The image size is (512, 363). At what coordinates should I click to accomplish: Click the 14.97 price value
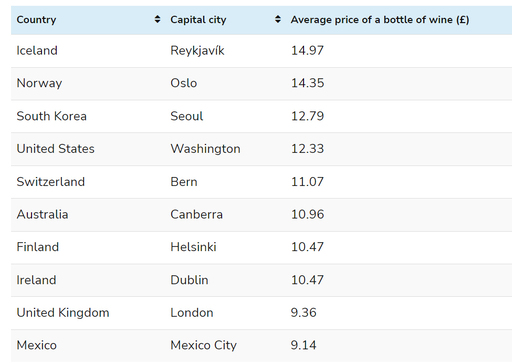pyautogui.click(x=307, y=51)
